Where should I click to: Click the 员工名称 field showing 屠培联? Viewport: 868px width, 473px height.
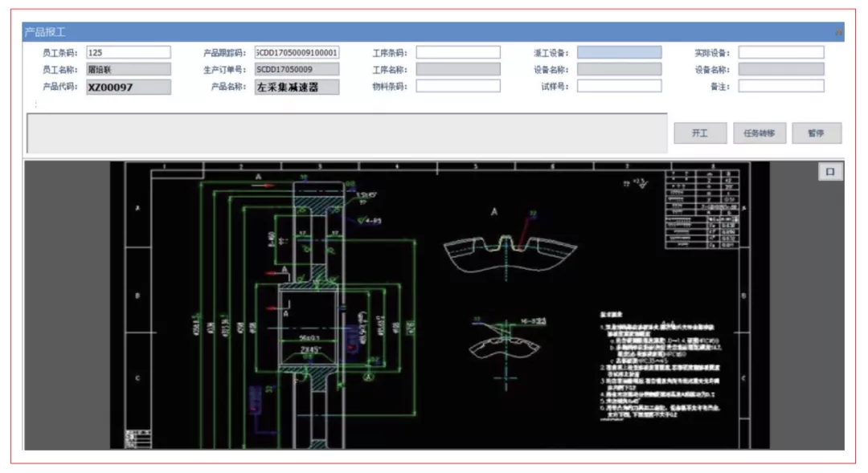[x=129, y=69]
